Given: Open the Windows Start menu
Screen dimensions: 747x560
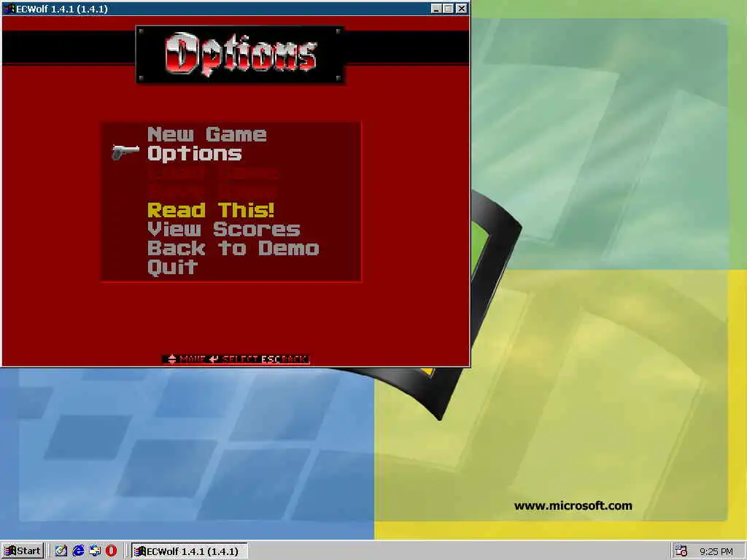Looking at the screenshot, I should point(23,551).
